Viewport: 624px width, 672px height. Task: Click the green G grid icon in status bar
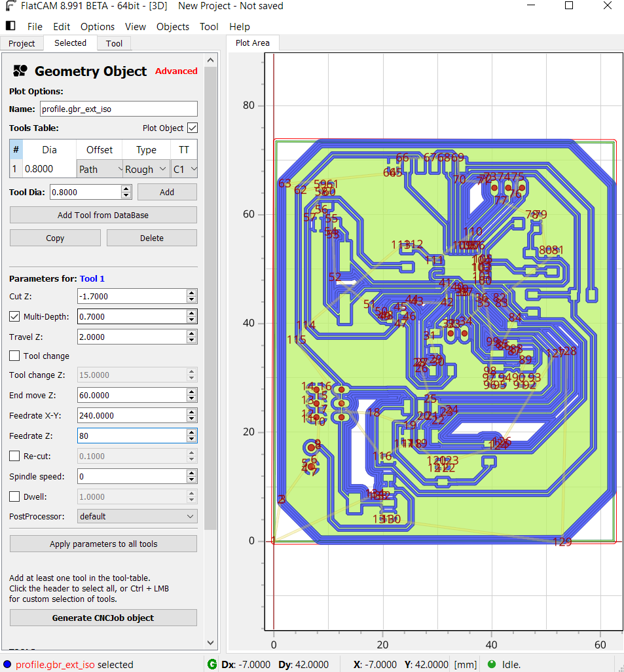point(211,664)
